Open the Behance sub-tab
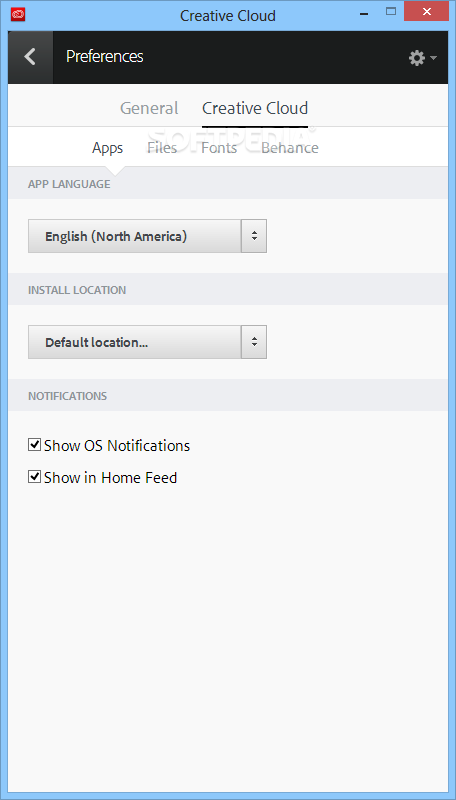The height and width of the screenshot is (800, 456). tap(290, 148)
